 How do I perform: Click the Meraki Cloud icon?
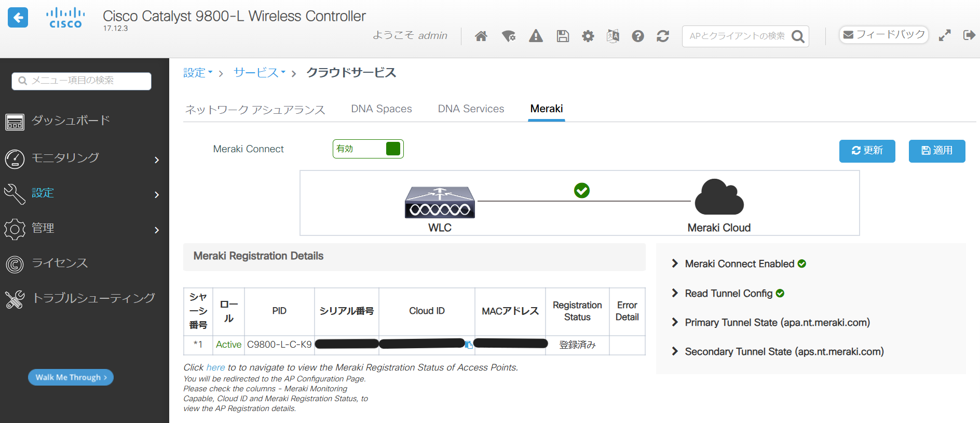click(719, 197)
